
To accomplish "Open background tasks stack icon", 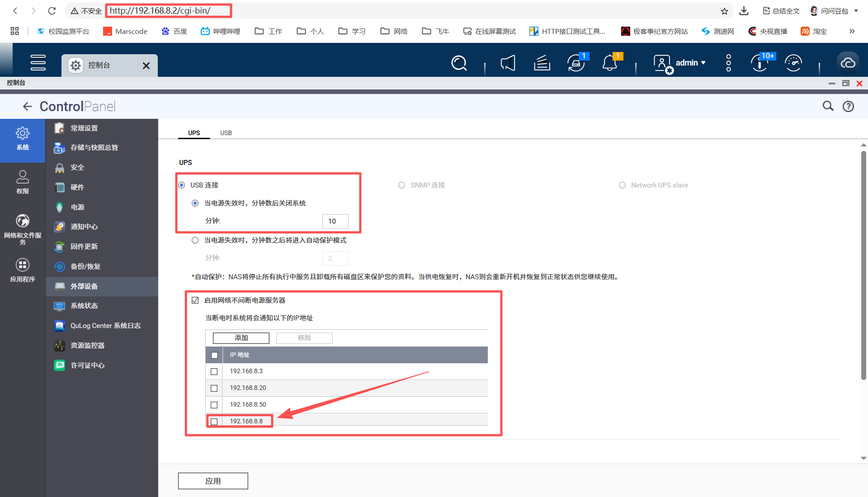I will point(542,63).
